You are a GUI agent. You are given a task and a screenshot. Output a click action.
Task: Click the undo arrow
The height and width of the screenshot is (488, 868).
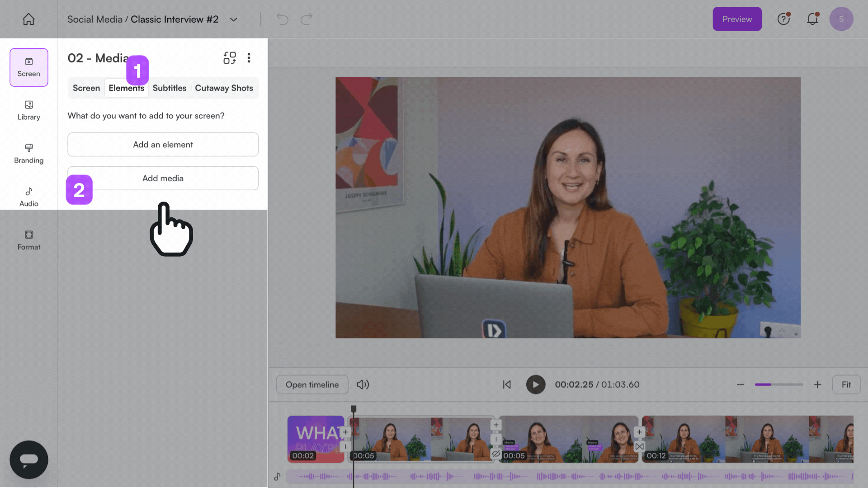(282, 19)
